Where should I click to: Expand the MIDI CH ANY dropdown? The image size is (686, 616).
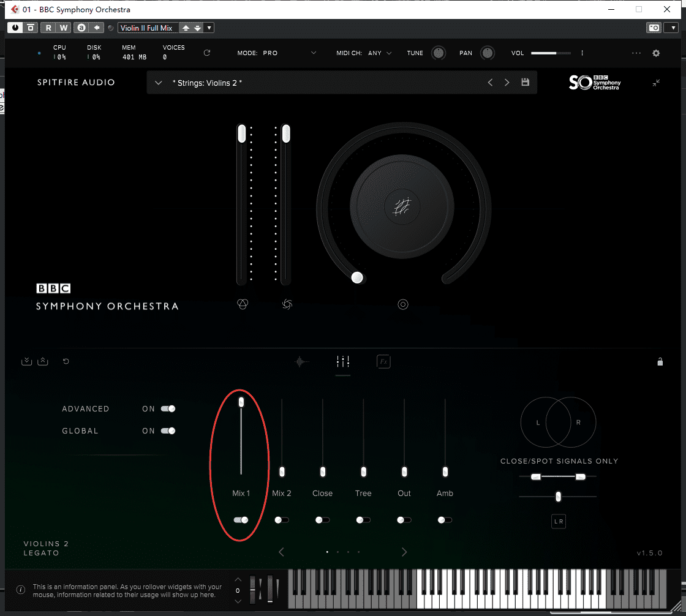[389, 53]
